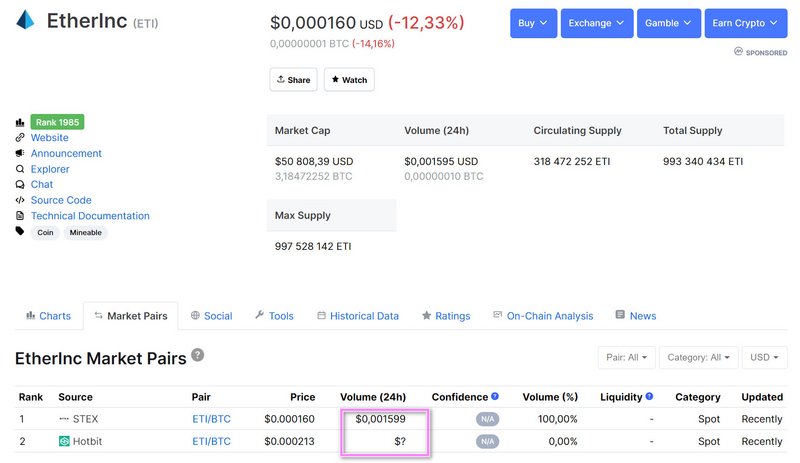
Task: Click the N/A confidence badge in Hotbit row
Action: [x=487, y=442]
